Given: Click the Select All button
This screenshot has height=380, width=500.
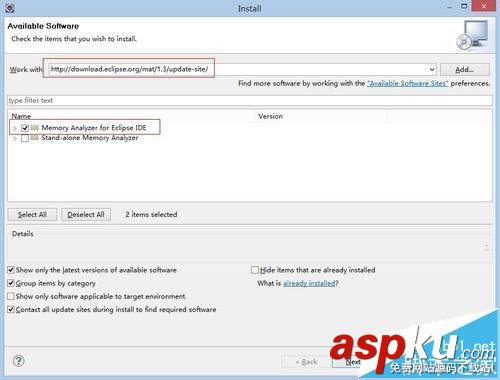Looking at the screenshot, I should [x=32, y=215].
